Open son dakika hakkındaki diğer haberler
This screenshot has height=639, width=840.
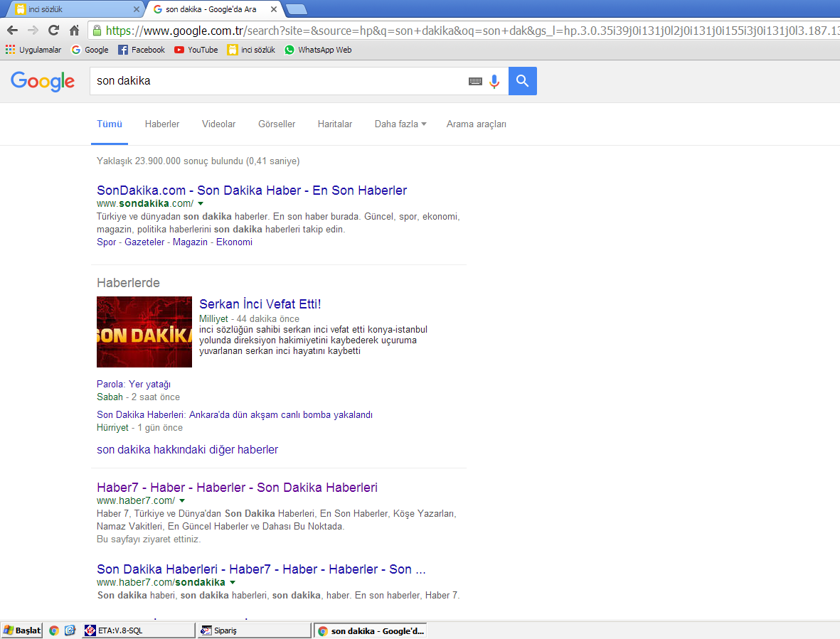coord(188,449)
